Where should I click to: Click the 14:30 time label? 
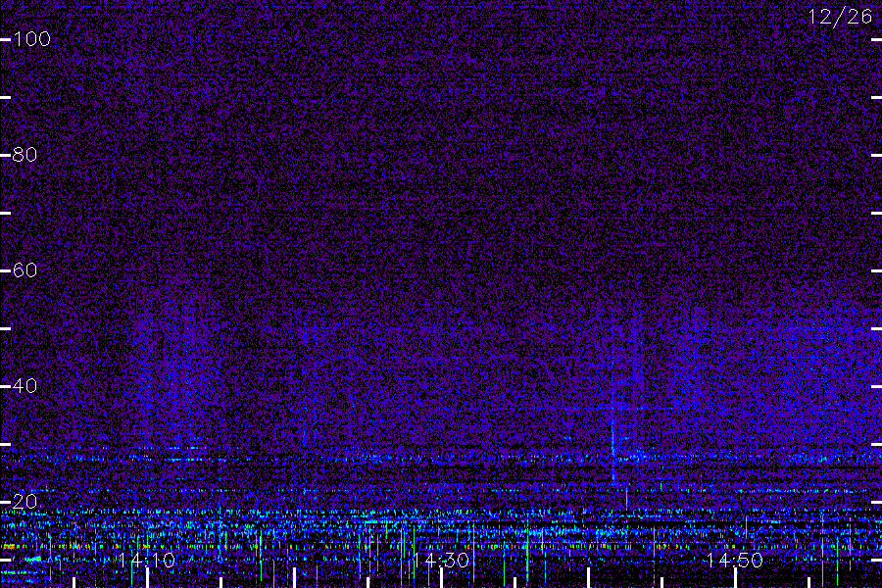(x=441, y=560)
